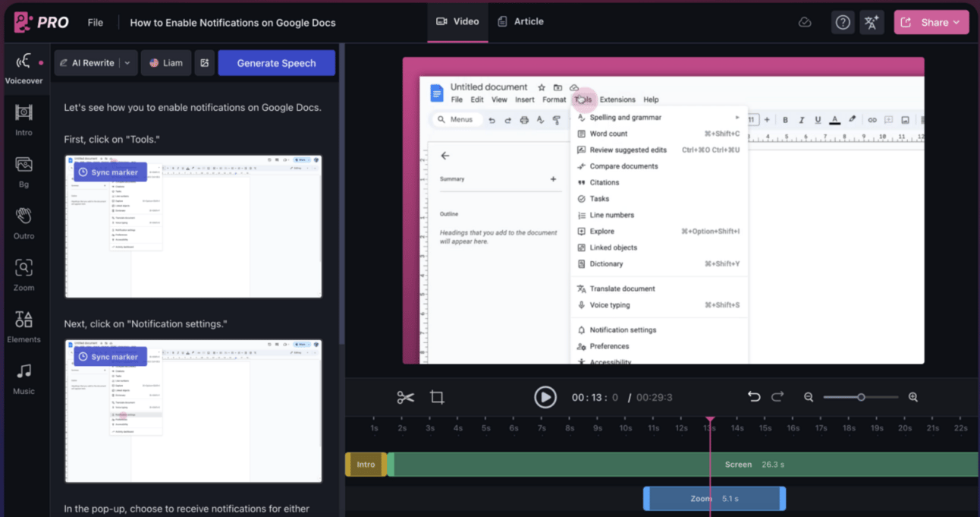Click Spelling and grammar in video preview
The width and height of the screenshot is (980, 517).
(x=626, y=118)
